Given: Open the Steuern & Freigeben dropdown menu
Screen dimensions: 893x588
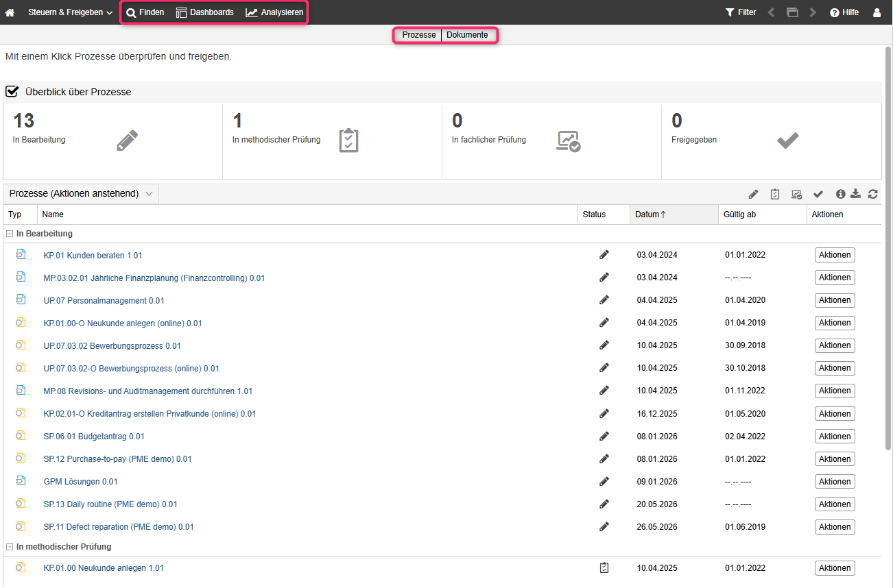Looking at the screenshot, I should click(x=70, y=12).
